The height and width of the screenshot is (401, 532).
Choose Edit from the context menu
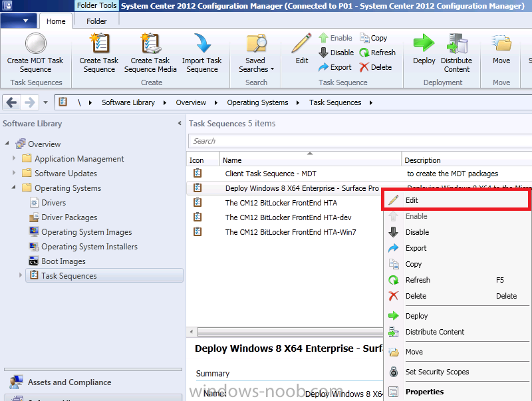[x=457, y=200]
